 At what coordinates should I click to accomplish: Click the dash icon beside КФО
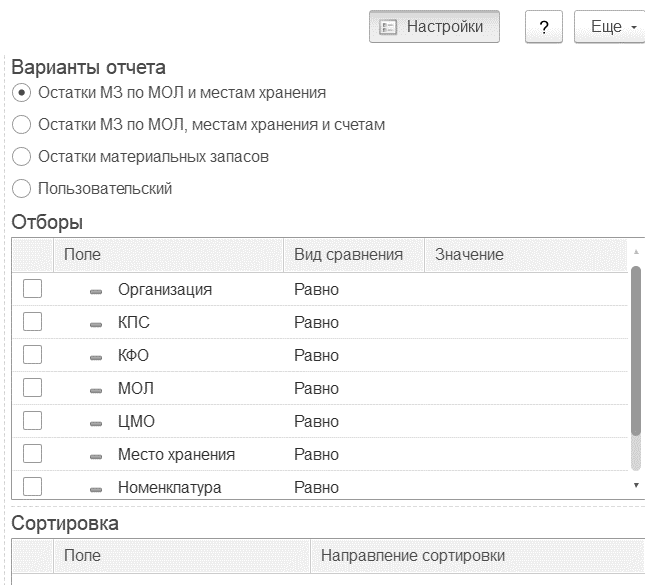pos(96,358)
